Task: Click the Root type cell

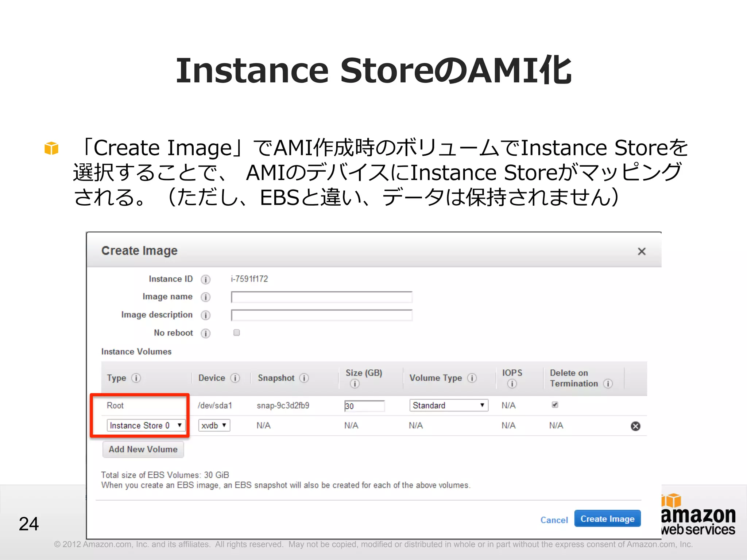Action: [x=115, y=405]
